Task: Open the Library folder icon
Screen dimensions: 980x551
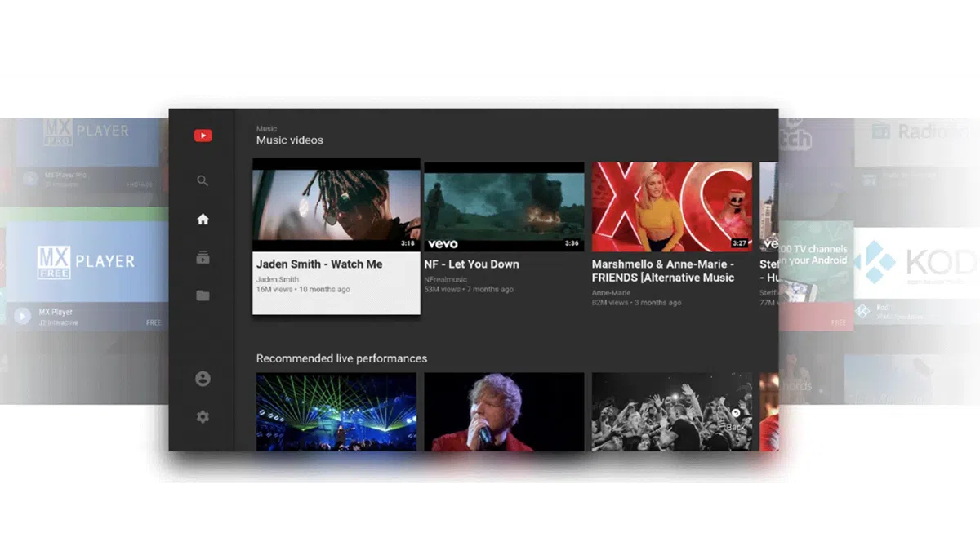Action: [x=203, y=295]
